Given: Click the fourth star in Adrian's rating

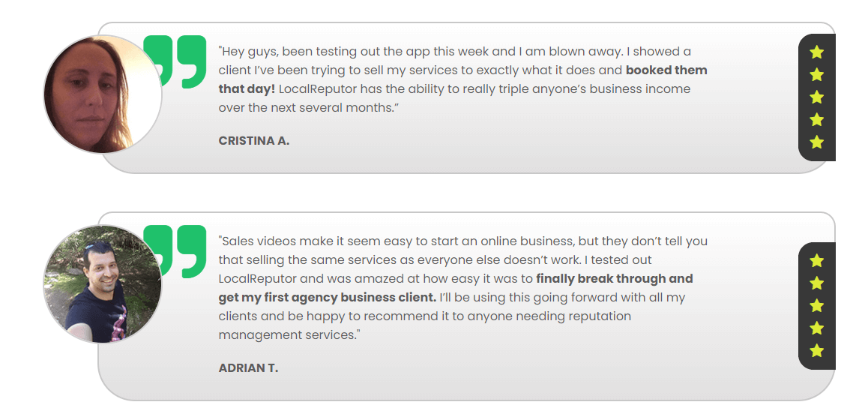Looking at the screenshot, I should (x=816, y=328).
